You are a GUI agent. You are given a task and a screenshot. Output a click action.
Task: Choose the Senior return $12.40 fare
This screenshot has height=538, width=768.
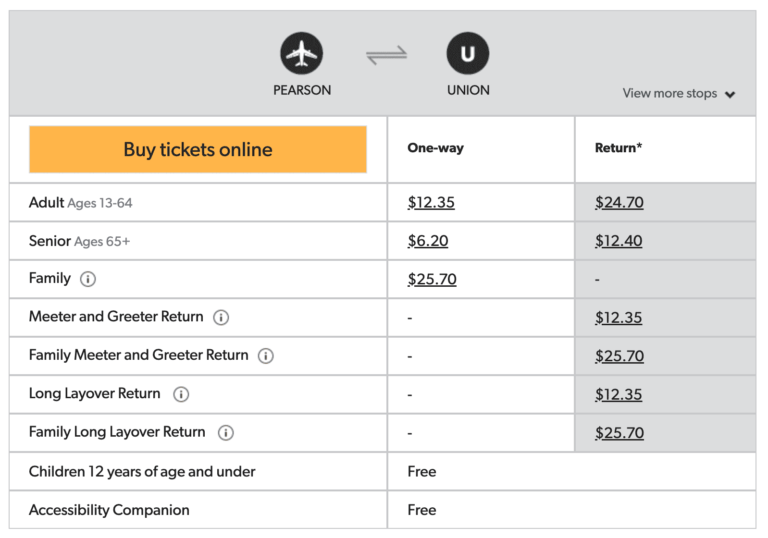(x=619, y=241)
